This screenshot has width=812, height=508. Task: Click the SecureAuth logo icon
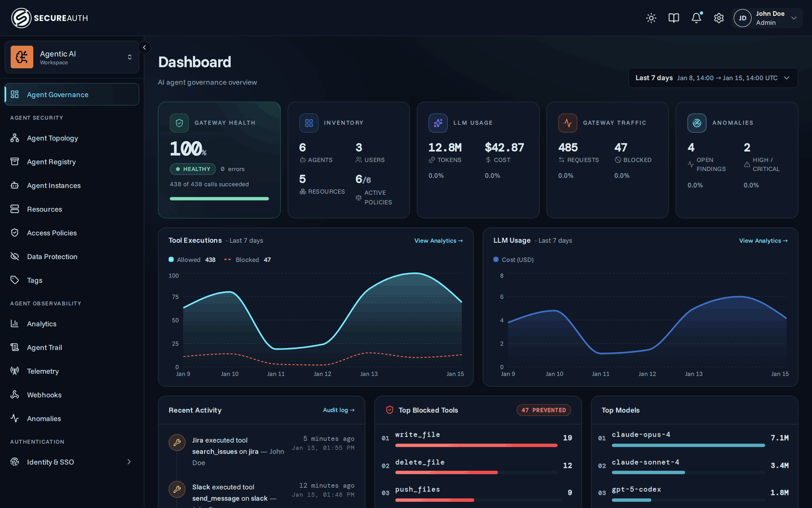[x=21, y=18]
